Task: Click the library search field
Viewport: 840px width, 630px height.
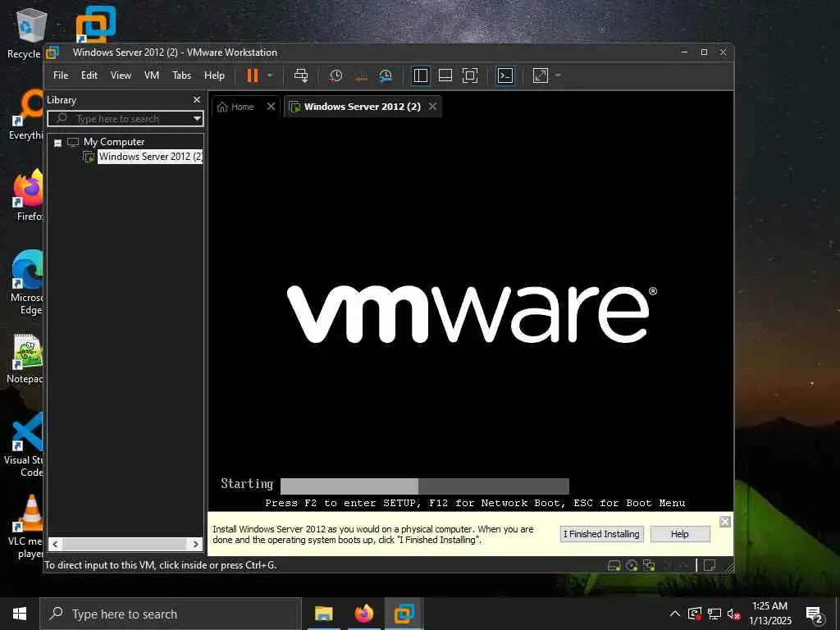Action: point(120,118)
